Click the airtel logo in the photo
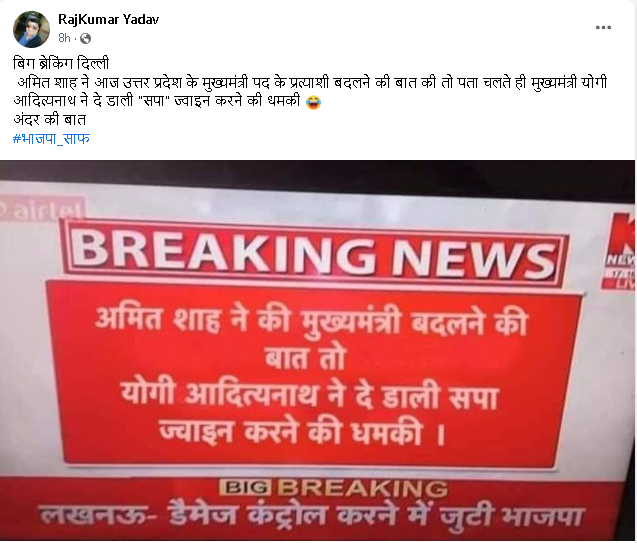Image resolution: width=637 pixels, height=543 pixels. coord(43,210)
